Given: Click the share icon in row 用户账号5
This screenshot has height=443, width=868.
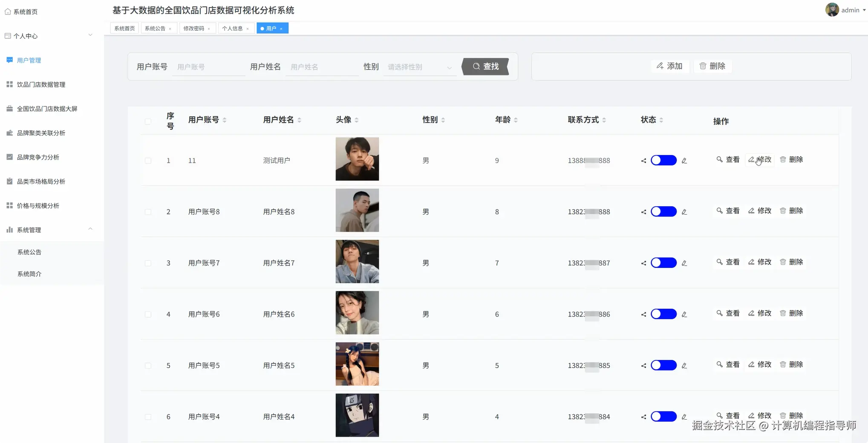Looking at the screenshot, I should pos(643,366).
